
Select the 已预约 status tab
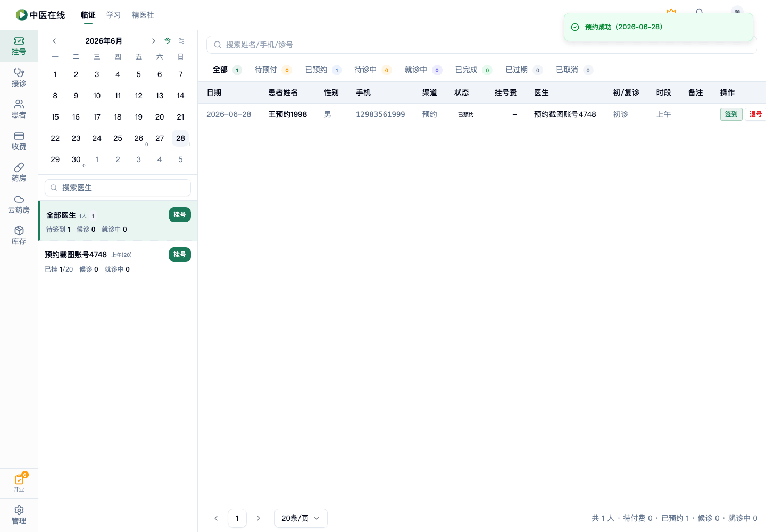[323, 70]
